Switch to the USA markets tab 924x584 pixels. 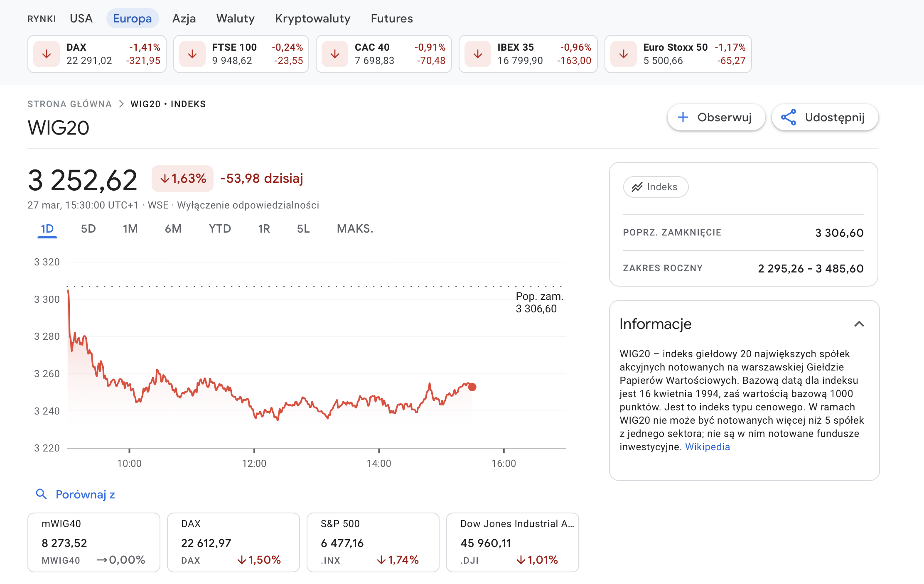[81, 18]
